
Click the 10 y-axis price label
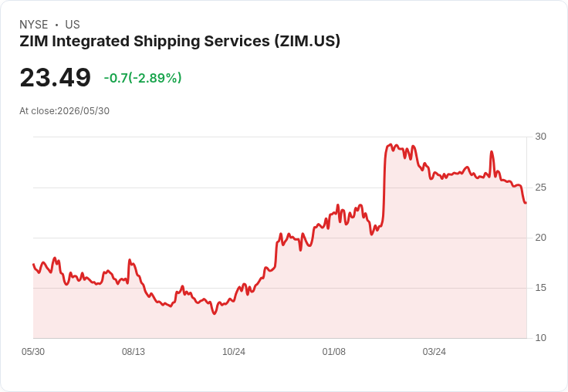(x=540, y=338)
